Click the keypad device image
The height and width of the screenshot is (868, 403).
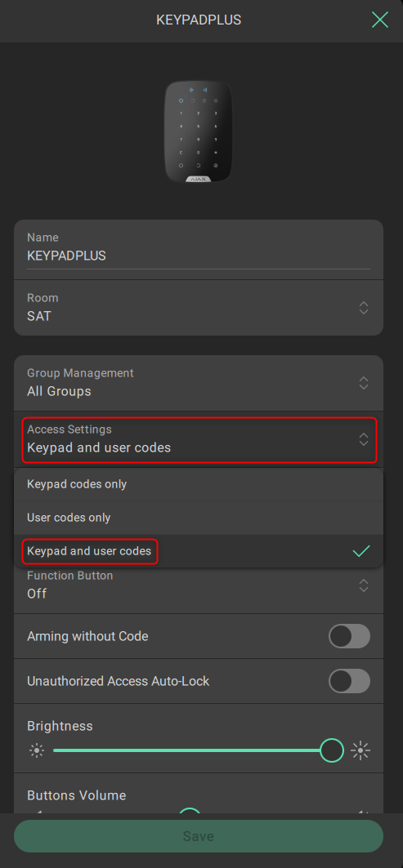click(x=199, y=131)
